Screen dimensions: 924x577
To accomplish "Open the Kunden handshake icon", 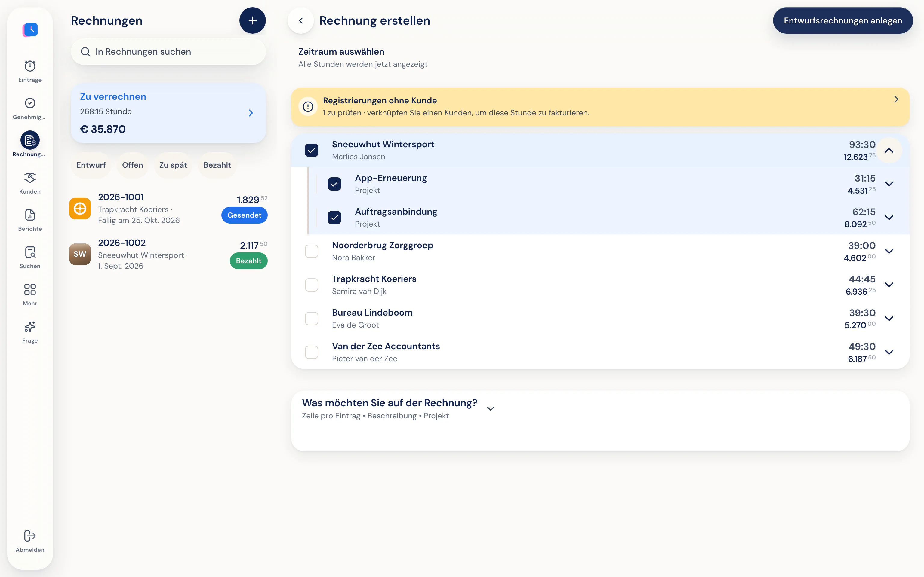I will (x=30, y=177).
